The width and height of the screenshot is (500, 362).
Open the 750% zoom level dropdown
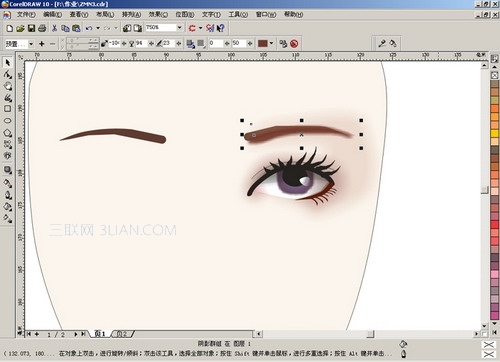coord(180,28)
